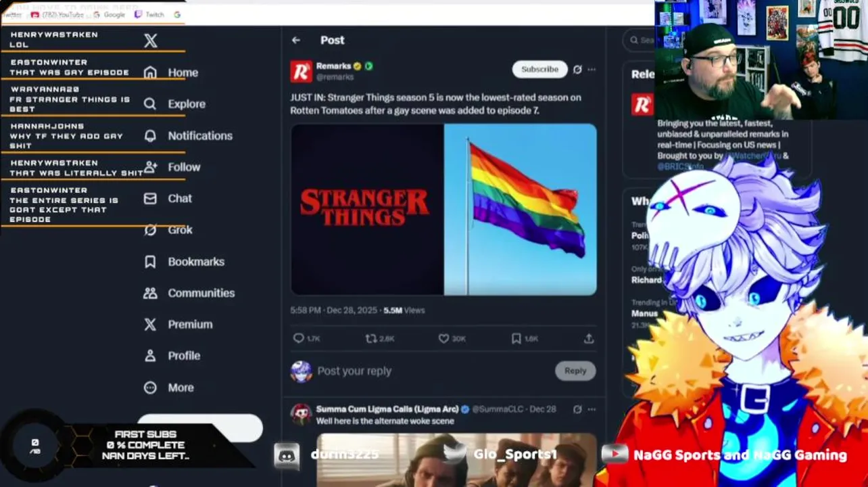Click the 5.5M Views count

click(x=404, y=310)
